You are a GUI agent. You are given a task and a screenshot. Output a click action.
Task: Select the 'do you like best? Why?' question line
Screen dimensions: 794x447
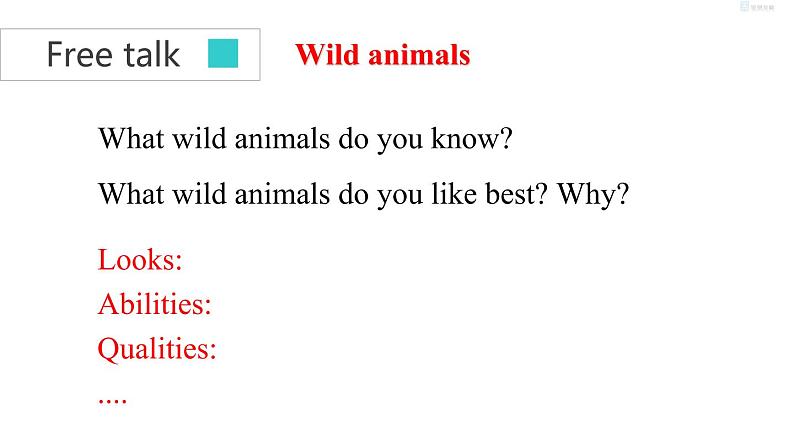[363, 192]
